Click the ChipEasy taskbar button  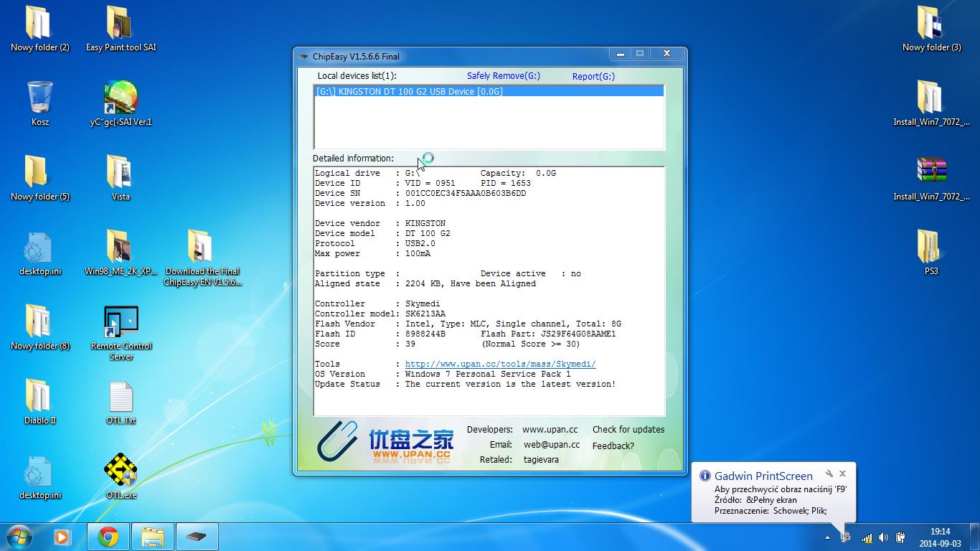[x=196, y=537]
